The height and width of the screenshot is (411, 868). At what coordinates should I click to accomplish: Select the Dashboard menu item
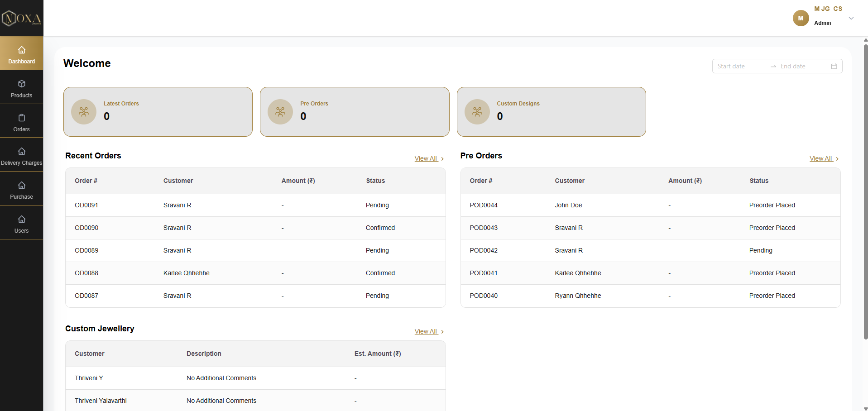21,53
